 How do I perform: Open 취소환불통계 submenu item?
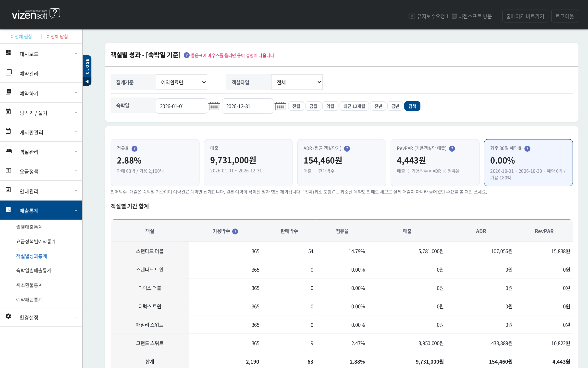29,285
